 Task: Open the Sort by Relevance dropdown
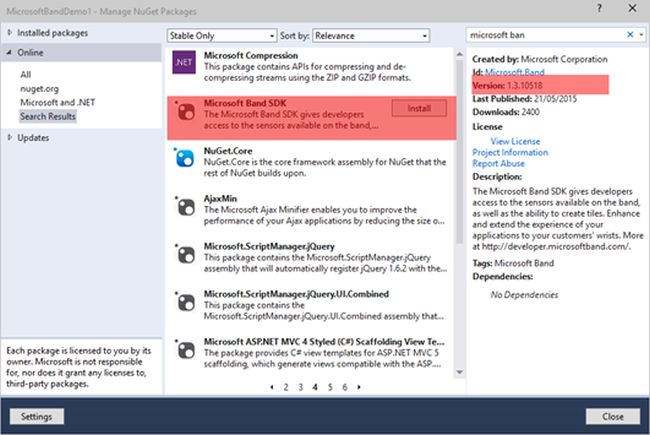tap(371, 36)
